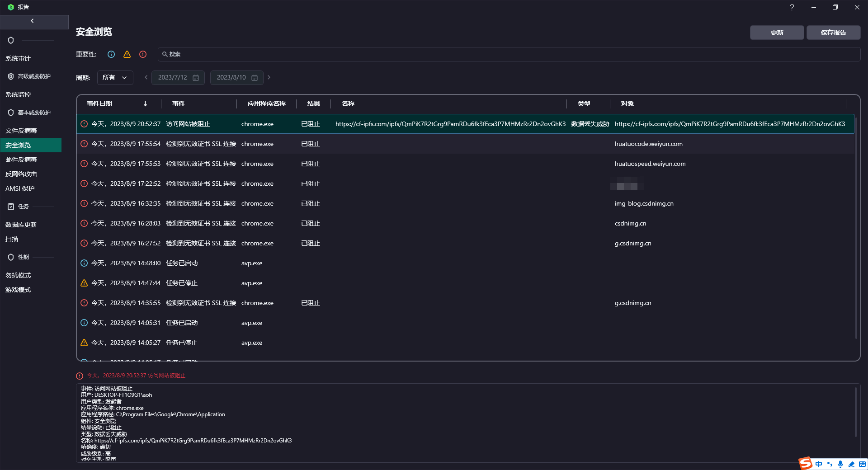Open 文件反病毒 report in the sidebar
Viewport: 868px width, 470px height.
[x=21, y=131]
